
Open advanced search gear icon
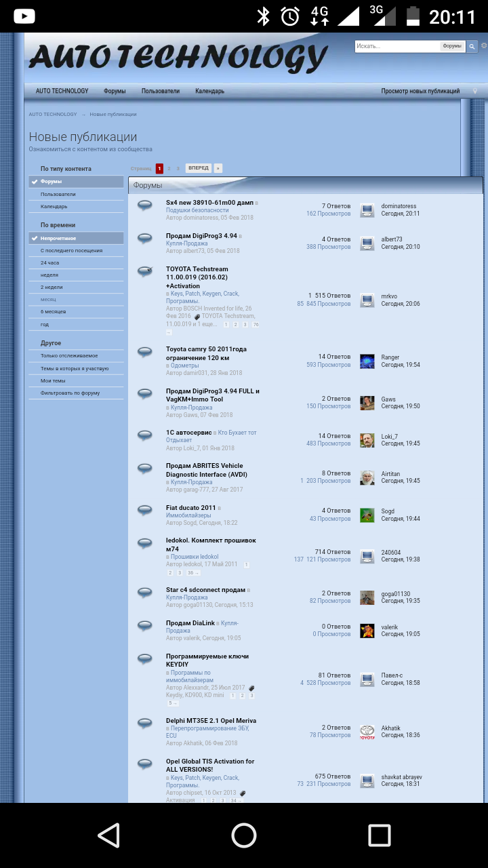pos(484,46)
